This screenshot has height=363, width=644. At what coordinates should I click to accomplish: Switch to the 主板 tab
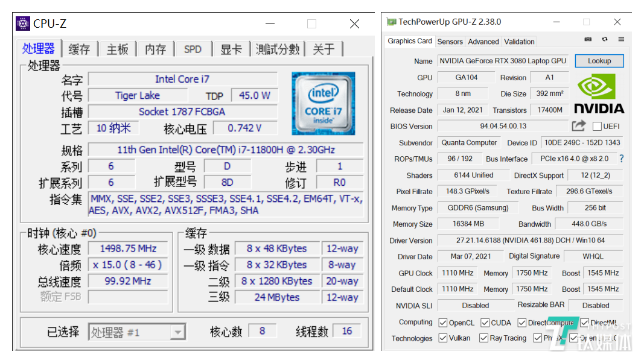(x=118, y=49)
